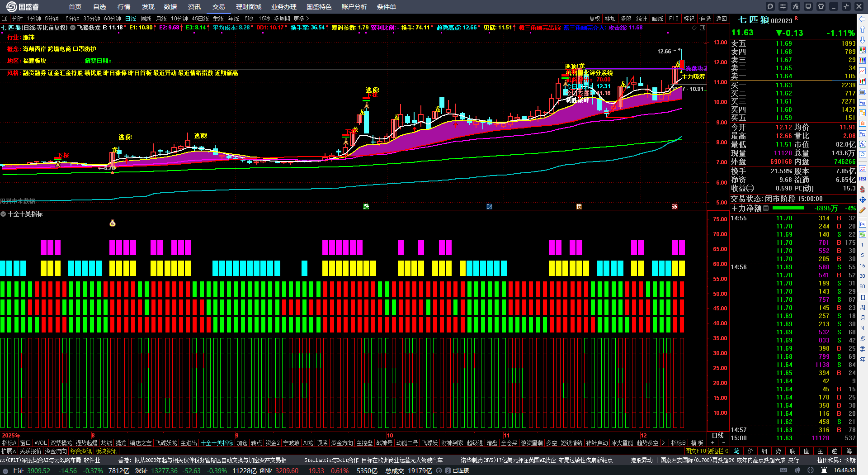Click the stock name 七匹狼 header

(x=753, y=20)
